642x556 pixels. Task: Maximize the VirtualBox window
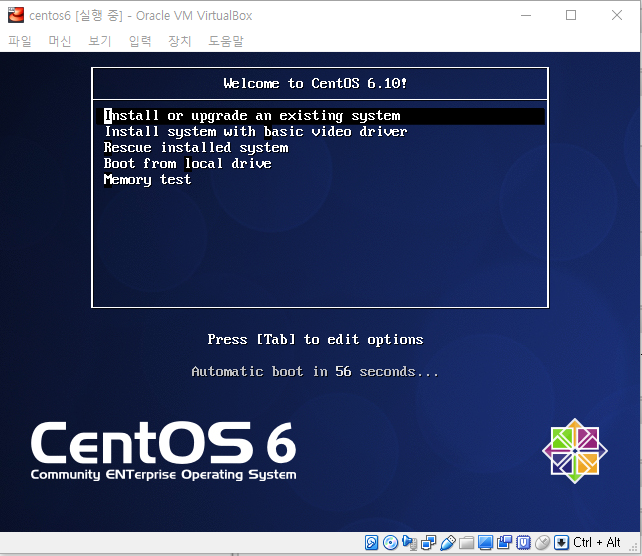click(x=571, y=16)
